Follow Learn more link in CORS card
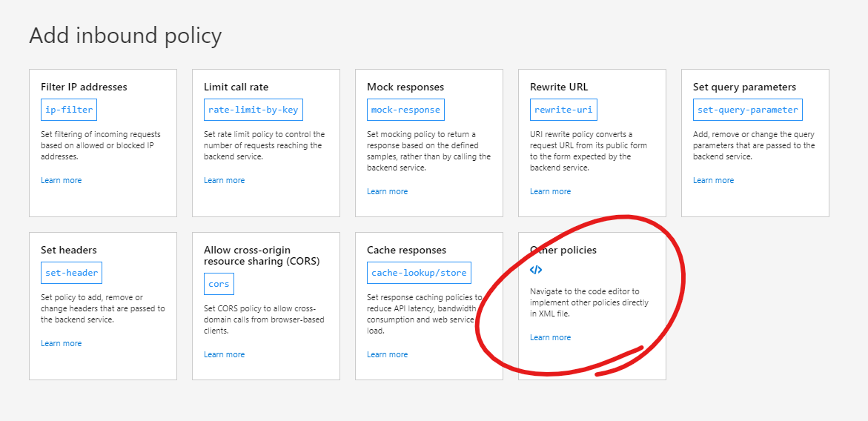The image size is (868, 421). [x=224, y=354]
